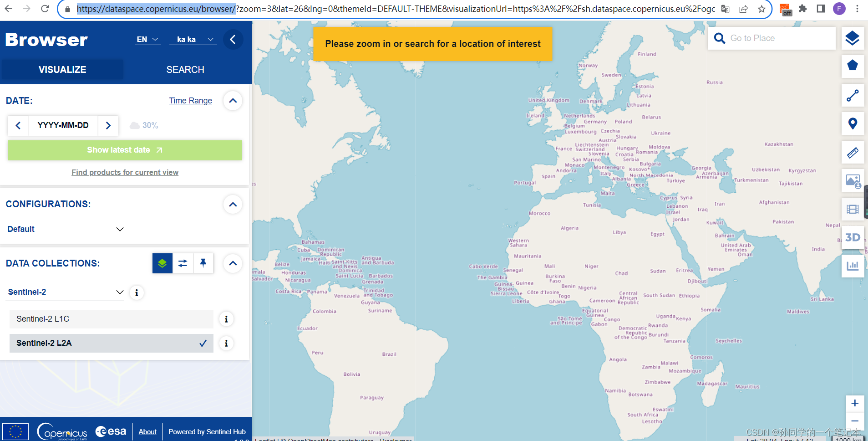Show info for Sentinel-2 L2A

226,344
